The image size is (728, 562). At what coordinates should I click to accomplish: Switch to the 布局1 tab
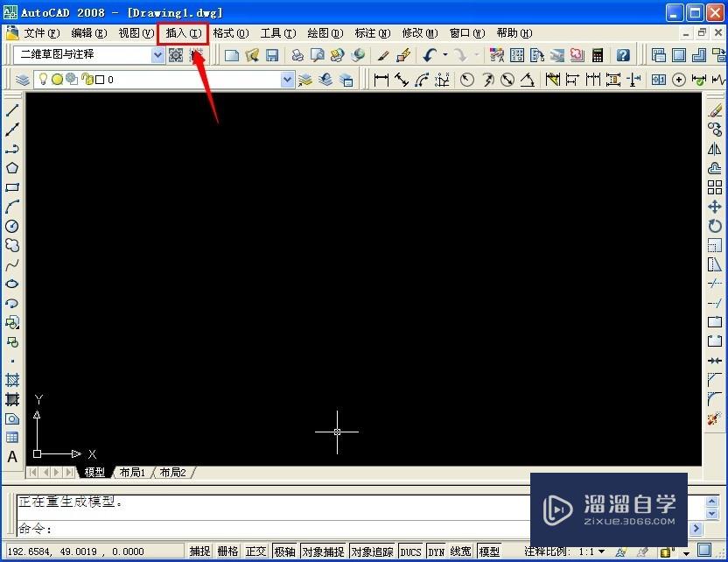coord(132,472)
